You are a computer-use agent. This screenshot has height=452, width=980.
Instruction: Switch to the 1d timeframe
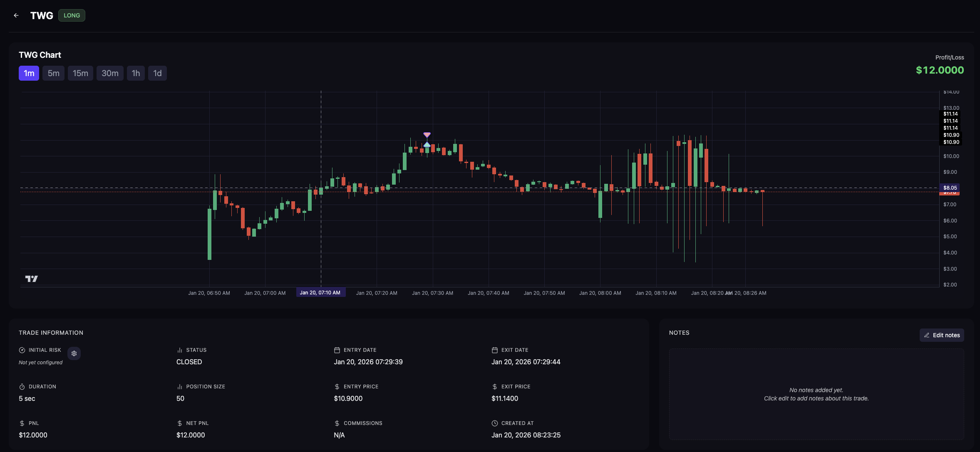coord(157,73)
